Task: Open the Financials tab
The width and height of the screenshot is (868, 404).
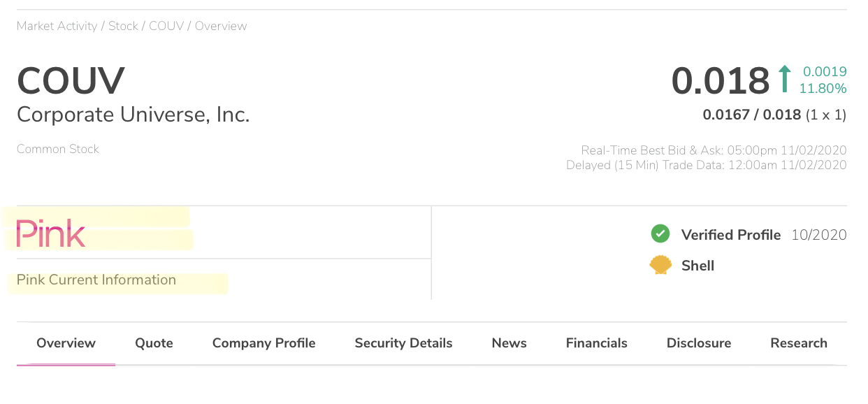Action: tap(596, 343)
